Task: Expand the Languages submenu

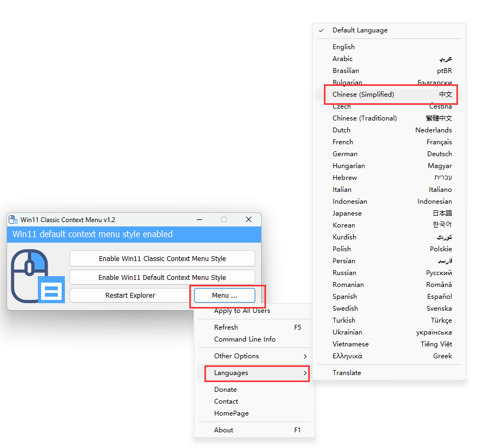Action: point(254,373)
